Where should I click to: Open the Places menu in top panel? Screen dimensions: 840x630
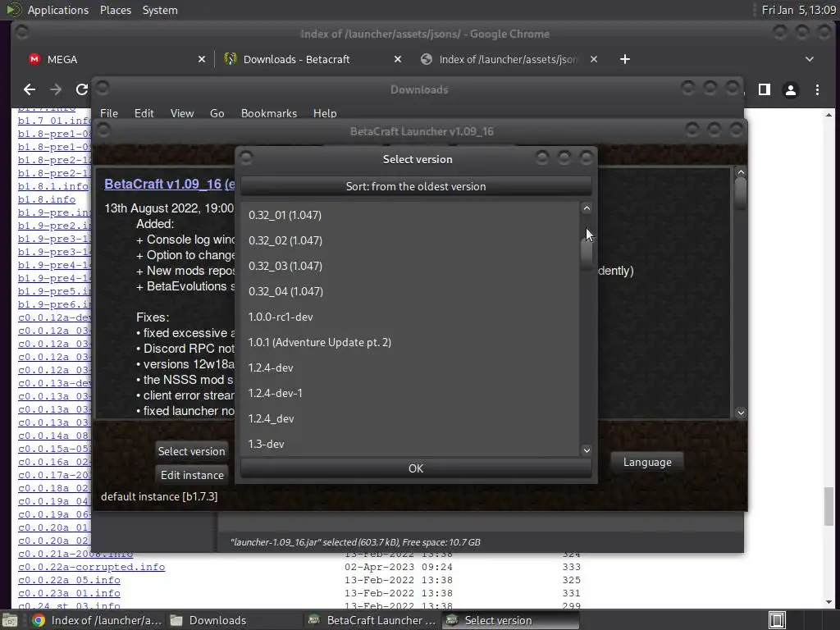(115, 10)
